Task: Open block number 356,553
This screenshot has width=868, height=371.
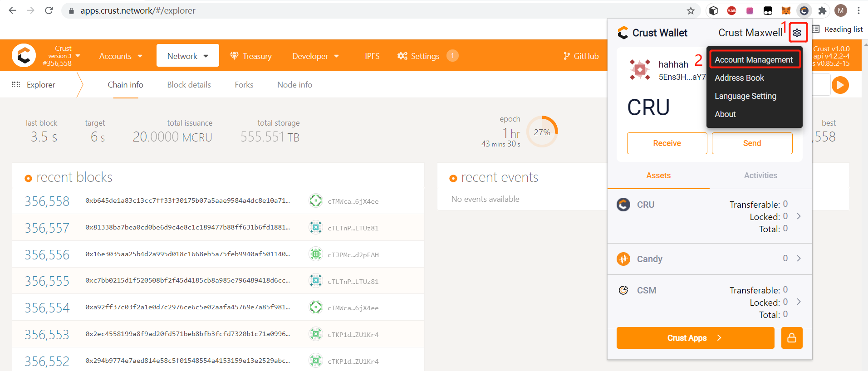Action: (x=47, y=335)
